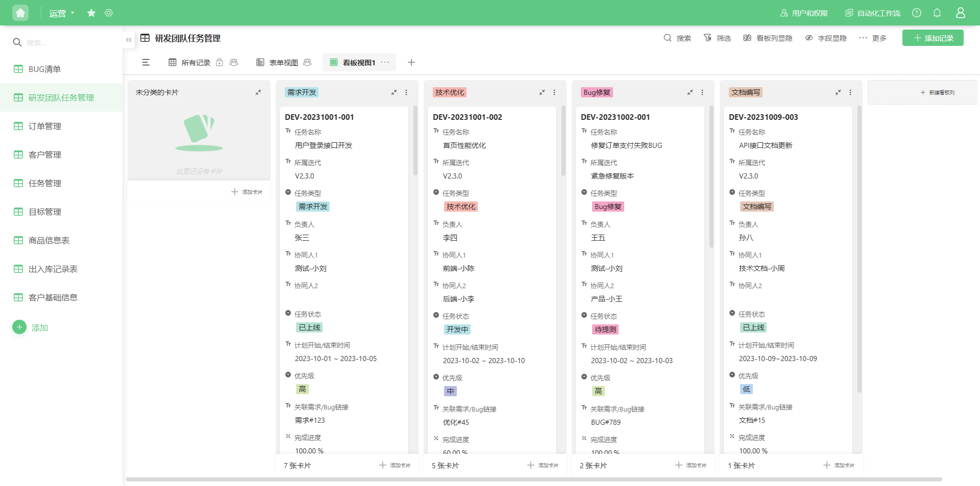
Task: Open 任务管理 in sidebar
Action: pyautogui.click(x=61, y=183)
